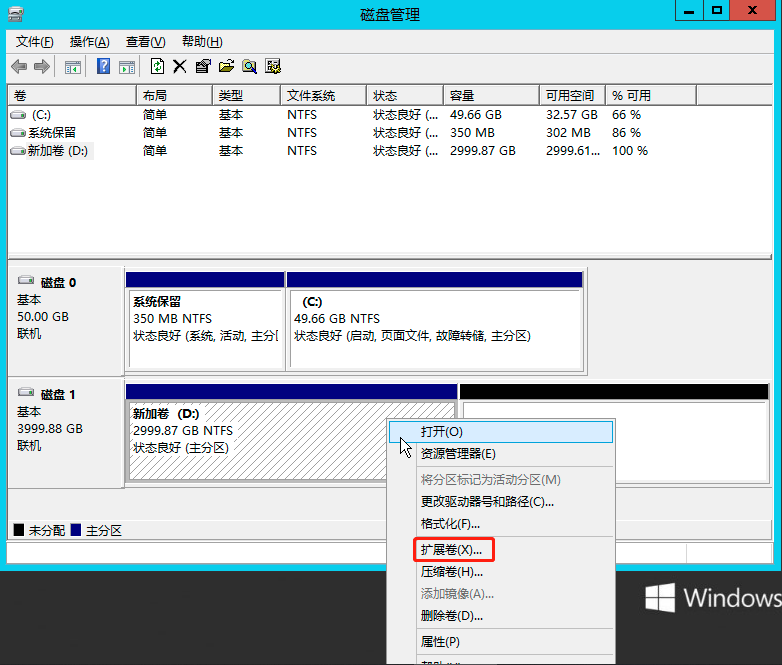Choose 资源管理器(E) in the context menu
Viewport: 782px width, 665px height.
501,454
